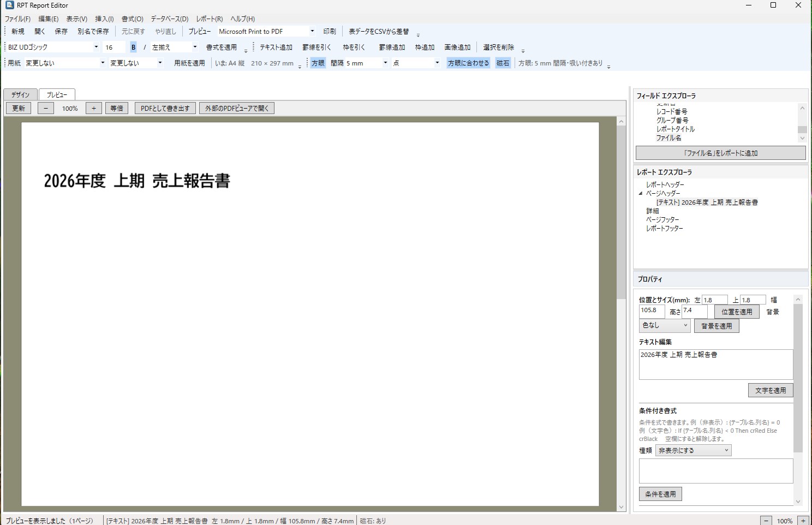The image size is (812, 525).
Task: Click the 等倍 actual-size button
Action: click(x=117, y=108)
